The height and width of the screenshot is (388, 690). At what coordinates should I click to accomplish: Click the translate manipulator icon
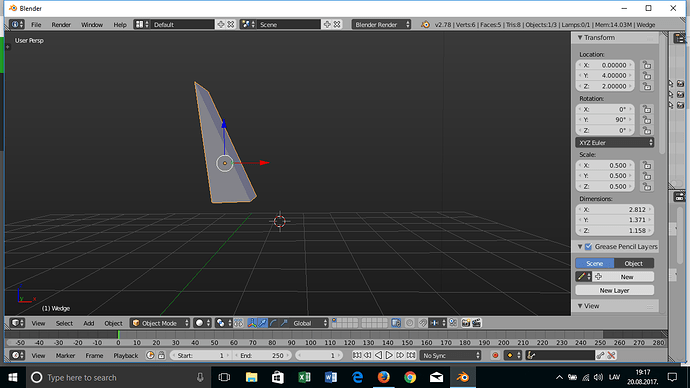point(263,323)
